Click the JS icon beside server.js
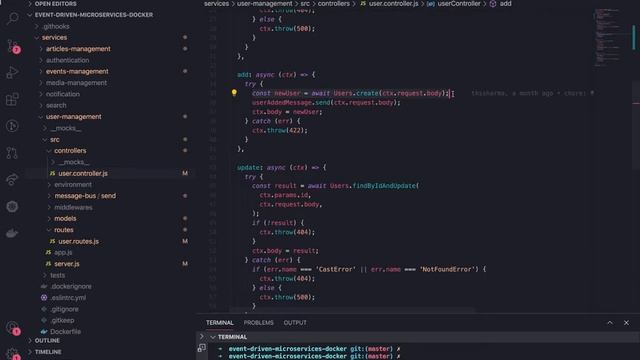This screenshot has height=360, width=640. 48,264
